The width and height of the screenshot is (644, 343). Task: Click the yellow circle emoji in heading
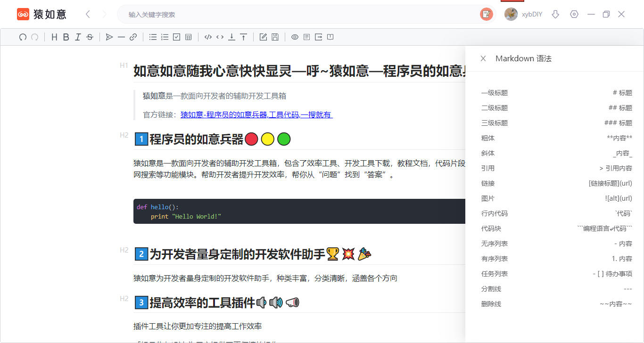[x=268, y=139]
